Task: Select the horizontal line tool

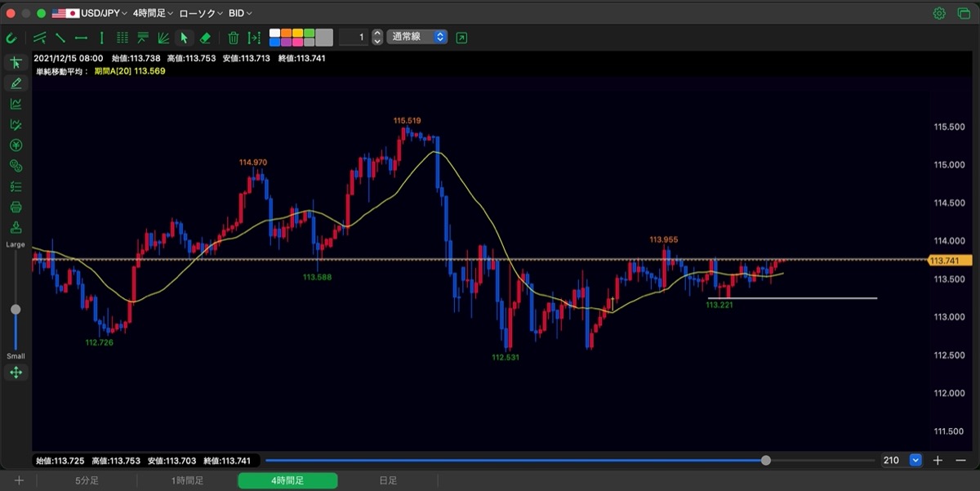Action: coord(81,38)
